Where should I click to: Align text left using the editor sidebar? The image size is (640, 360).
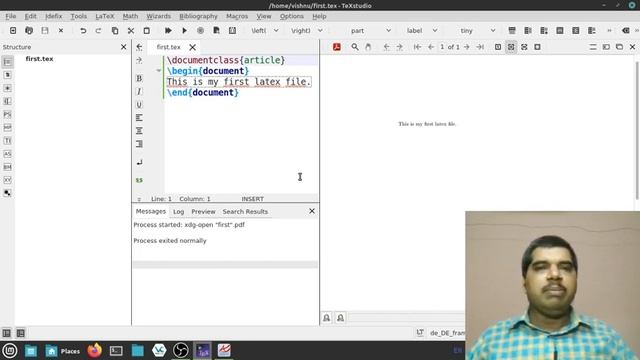(x=139, y=118)
